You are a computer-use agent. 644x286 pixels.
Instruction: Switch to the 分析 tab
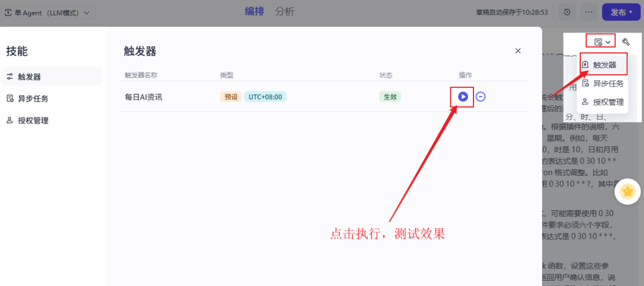(x=284, y=11)
